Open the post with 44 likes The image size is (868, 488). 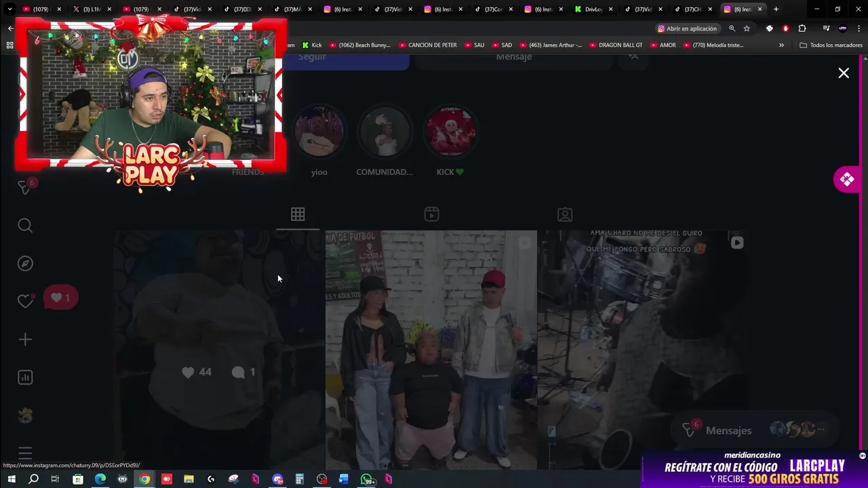tap(218, 349)
